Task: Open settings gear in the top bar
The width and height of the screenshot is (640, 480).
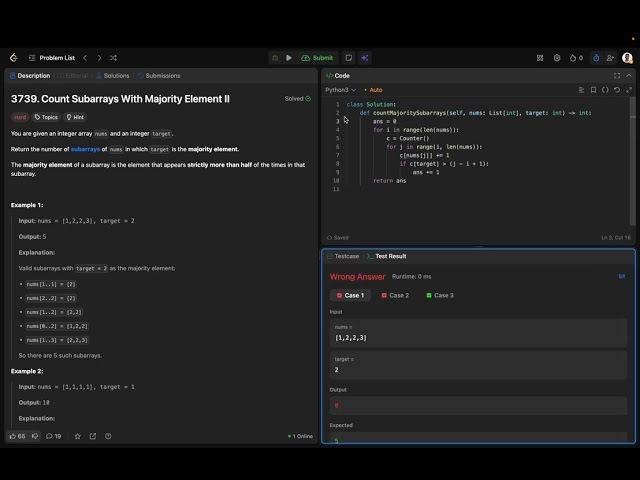Action: 557,58
